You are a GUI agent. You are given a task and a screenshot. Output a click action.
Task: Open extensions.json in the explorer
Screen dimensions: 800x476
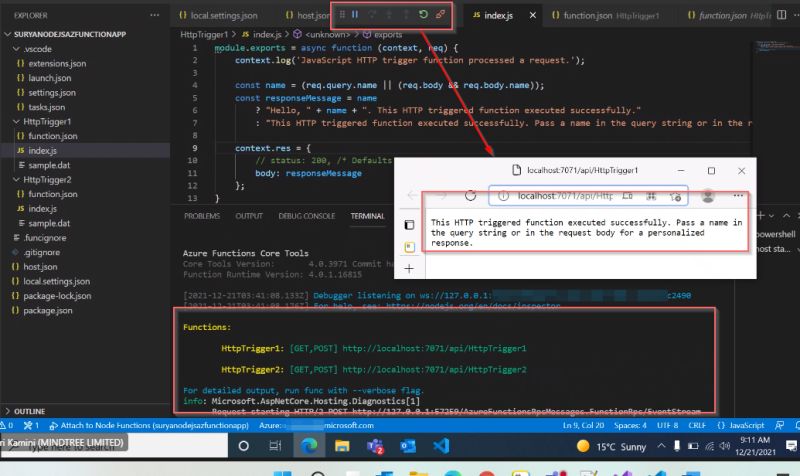[x=57, y=64]
